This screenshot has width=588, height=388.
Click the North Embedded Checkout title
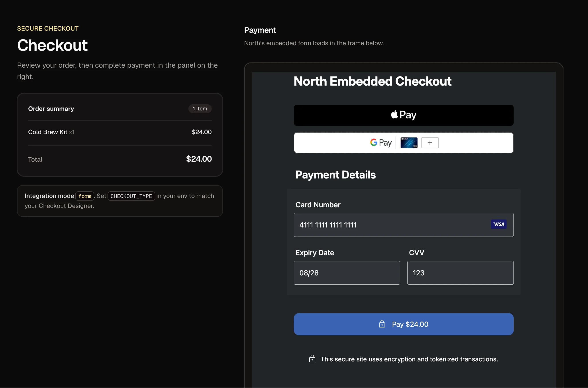pyautogui.click(x=372, y=81)
